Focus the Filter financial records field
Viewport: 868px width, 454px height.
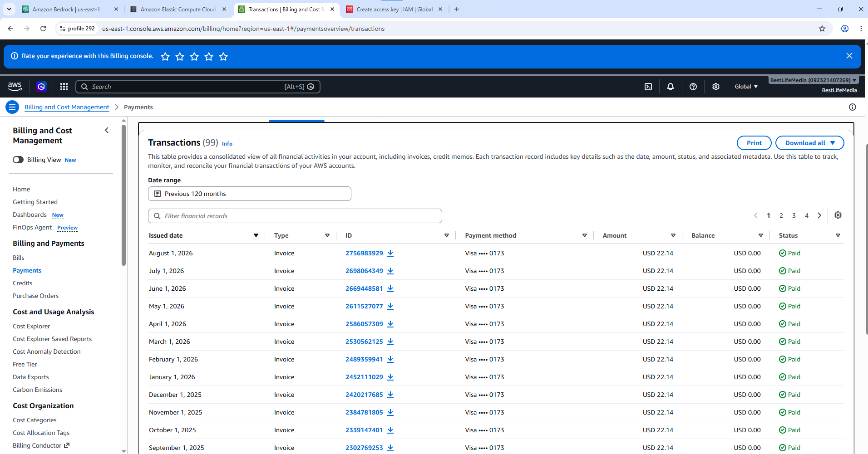point(295,216)
